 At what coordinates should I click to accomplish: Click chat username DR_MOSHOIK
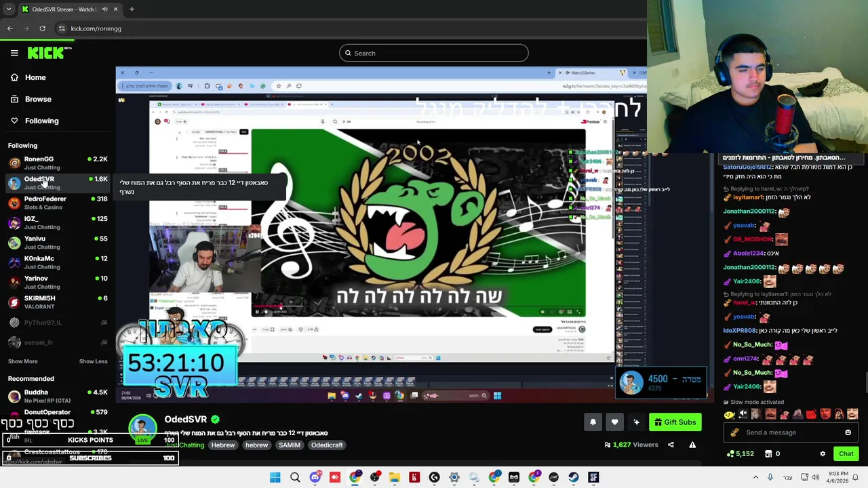point(752,239)
